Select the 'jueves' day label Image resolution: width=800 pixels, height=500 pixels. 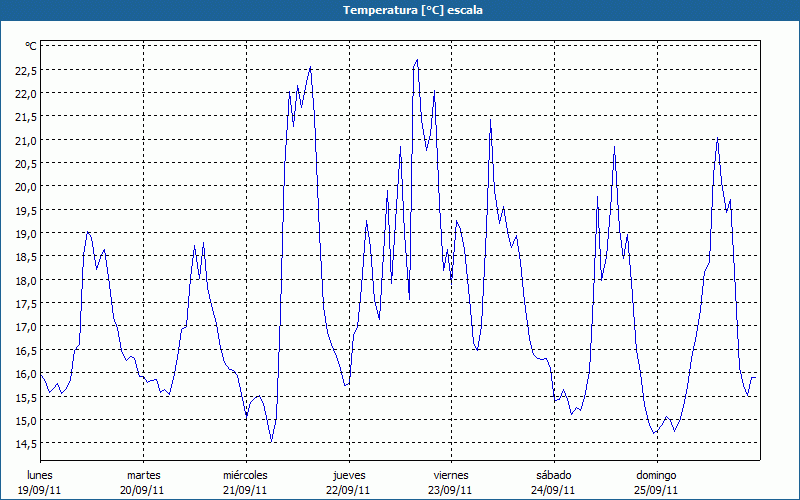click(349, 475)
